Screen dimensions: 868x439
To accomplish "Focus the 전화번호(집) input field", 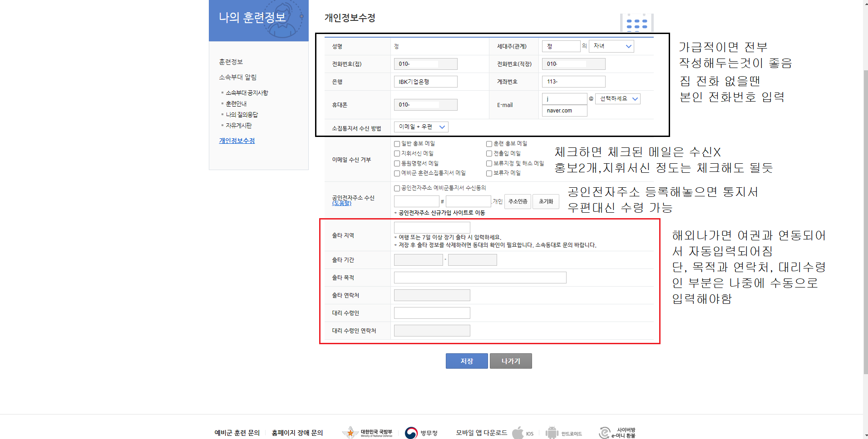I will (x=426, y=64).
